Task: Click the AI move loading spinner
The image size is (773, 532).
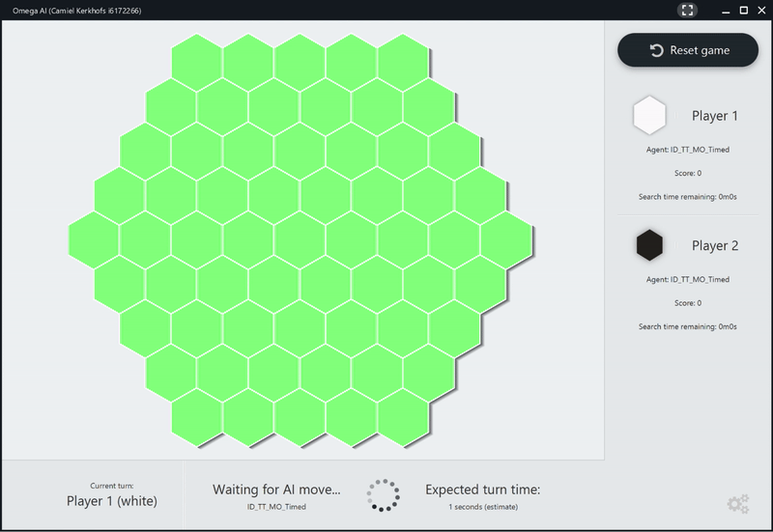Action: coord(383,494)
